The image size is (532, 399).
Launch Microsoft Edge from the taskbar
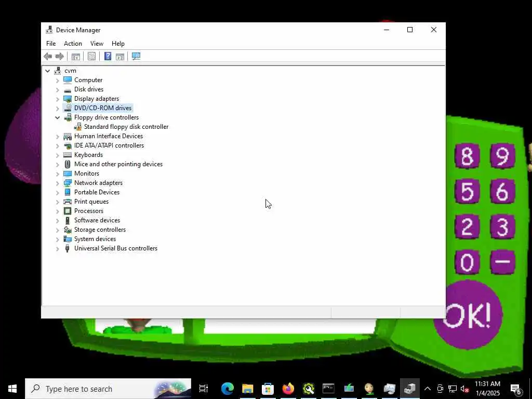228,389
